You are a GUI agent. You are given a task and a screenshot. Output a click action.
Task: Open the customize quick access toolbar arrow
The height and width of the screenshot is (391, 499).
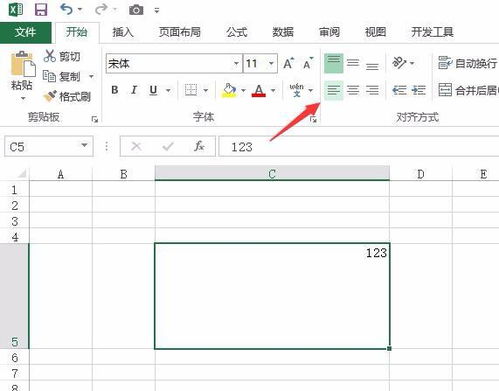tap(157, 11)
